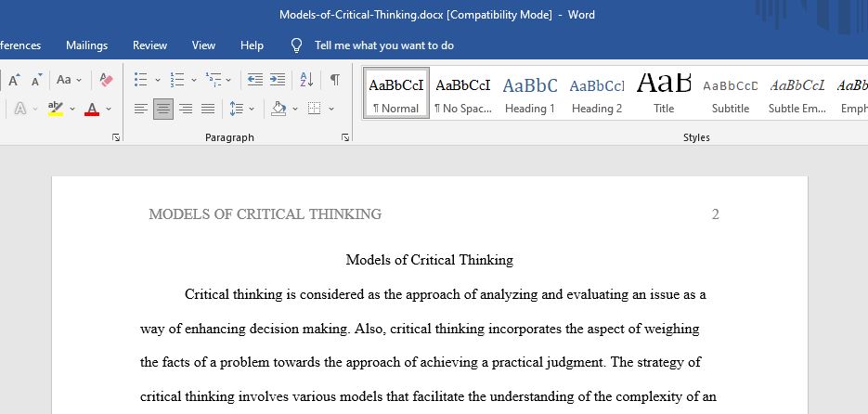The width and height of the screenshot is (868, 414).
Task: Apply the Heading 2 style
Action: [597, 93]
